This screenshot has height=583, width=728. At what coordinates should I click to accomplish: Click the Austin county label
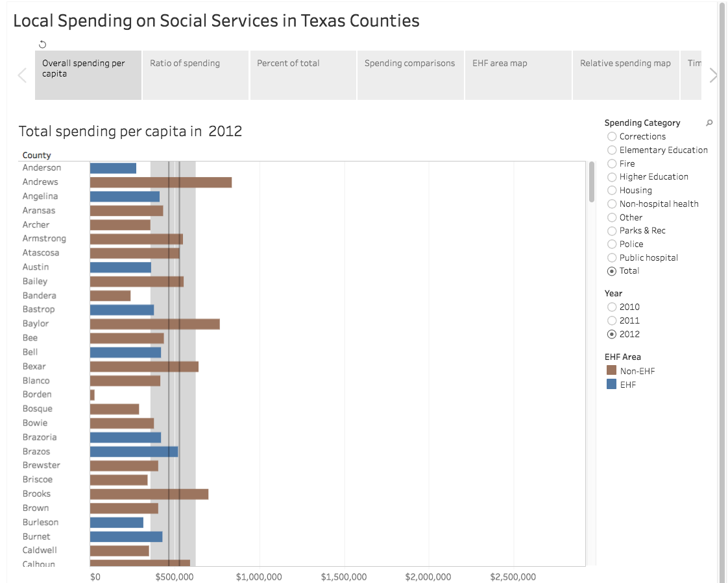point(36,267)
